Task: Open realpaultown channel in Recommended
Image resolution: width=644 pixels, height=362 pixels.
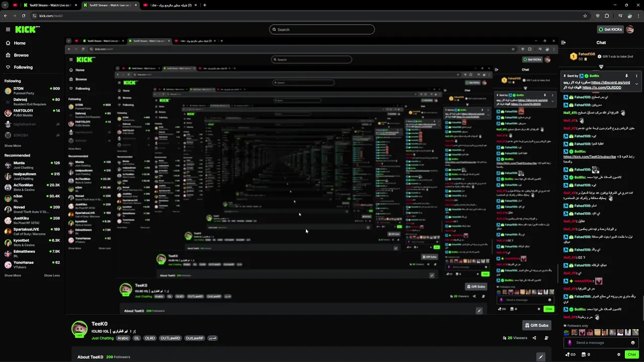Action: 32,176
